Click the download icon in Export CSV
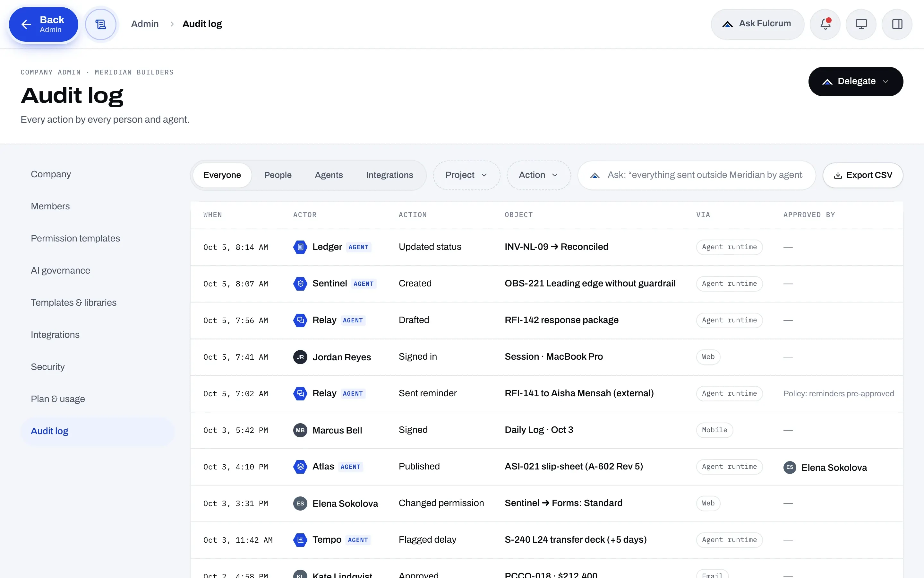 [838, 175]
